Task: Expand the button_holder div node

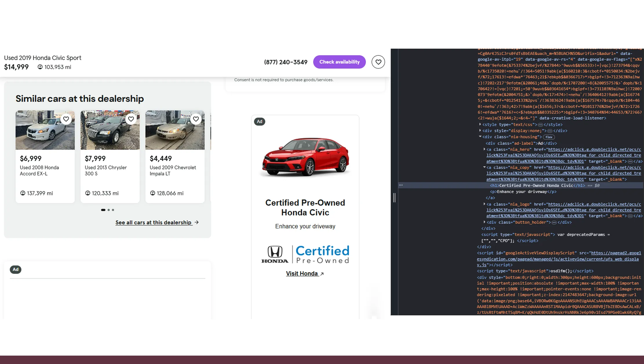Action: [484, 222]
